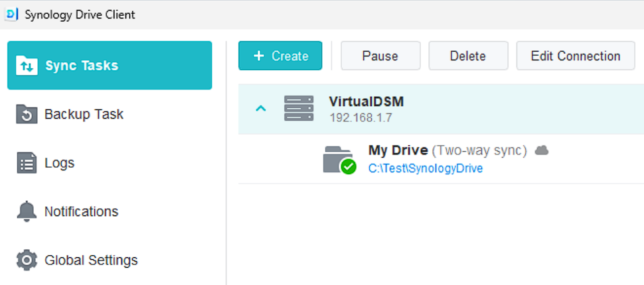Select the VirtualDSM server name
This screenshot has width=644, height=285.
pos(366,101)
